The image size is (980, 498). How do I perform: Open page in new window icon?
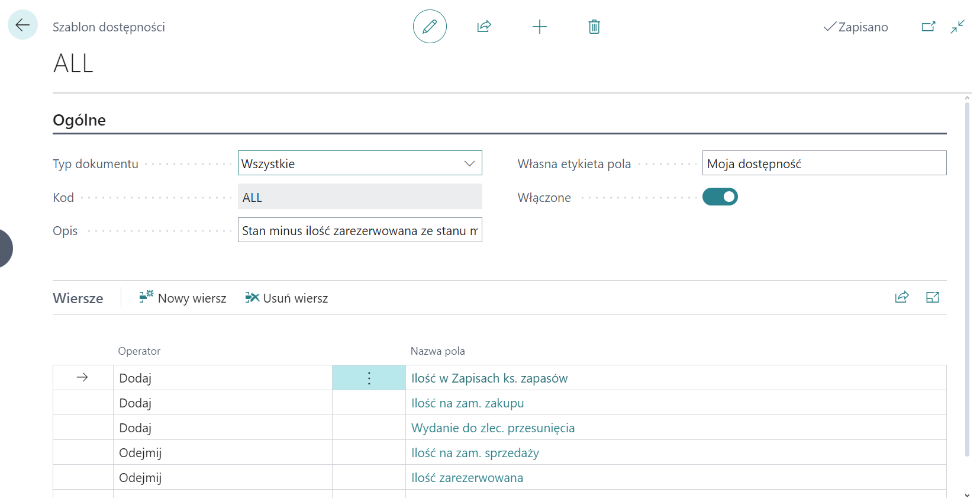(x=929, y=27)
